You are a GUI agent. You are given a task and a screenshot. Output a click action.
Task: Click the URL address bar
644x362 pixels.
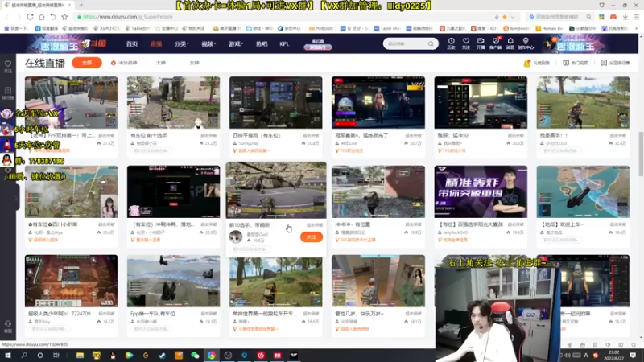(x=283, y=17)
